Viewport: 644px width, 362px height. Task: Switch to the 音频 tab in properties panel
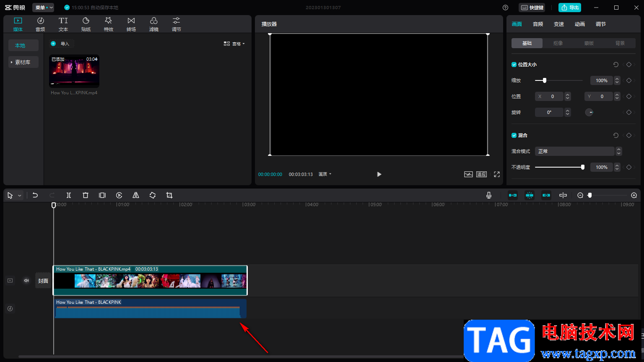(538, 24)
